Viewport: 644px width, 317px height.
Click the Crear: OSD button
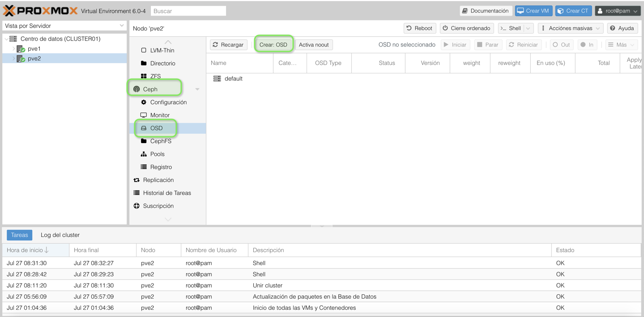tap(273, 44)
